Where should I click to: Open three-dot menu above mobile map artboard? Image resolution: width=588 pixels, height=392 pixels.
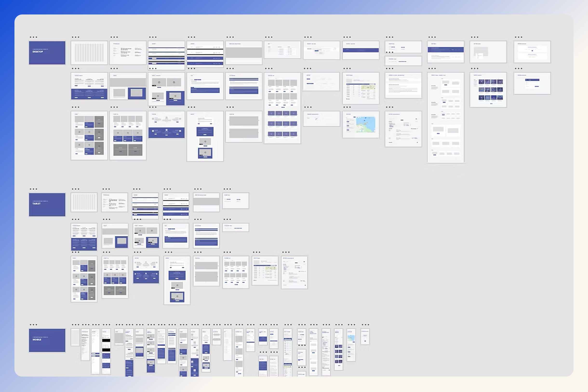pos(351,325)
